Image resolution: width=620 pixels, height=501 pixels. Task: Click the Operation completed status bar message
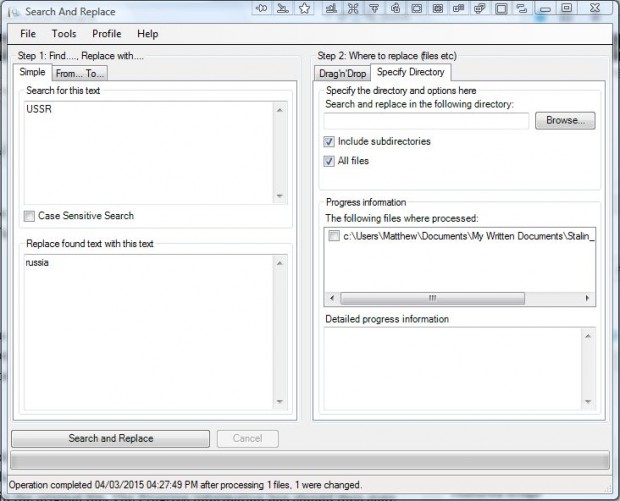pos(185,485)
